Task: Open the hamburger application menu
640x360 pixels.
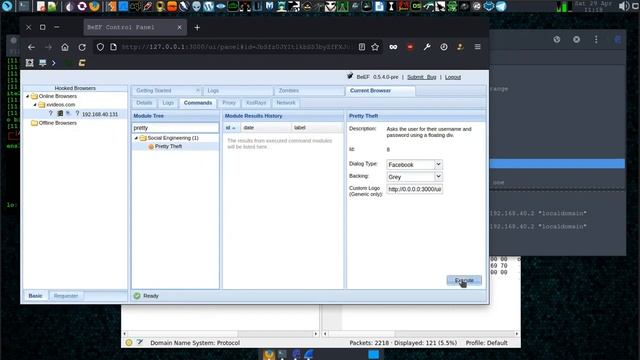Action: 478,47
